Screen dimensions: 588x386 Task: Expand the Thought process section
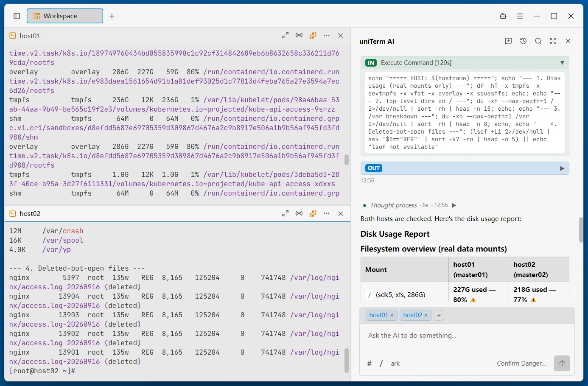(454, 205)
